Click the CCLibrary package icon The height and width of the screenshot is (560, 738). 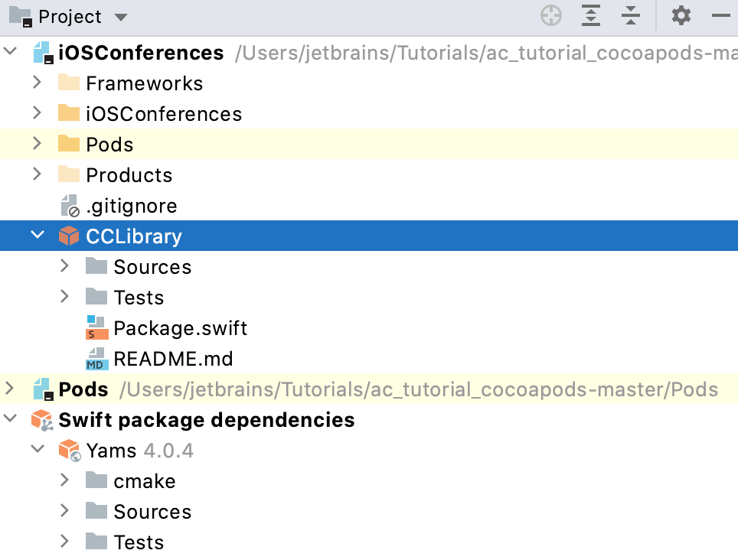pyautogui.click(x=69, y=236)
